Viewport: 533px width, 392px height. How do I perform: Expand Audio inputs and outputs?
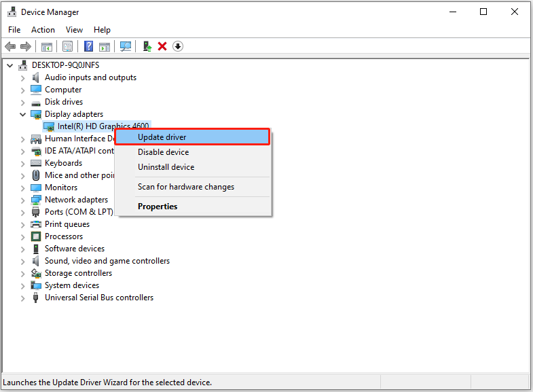[23, 78]
